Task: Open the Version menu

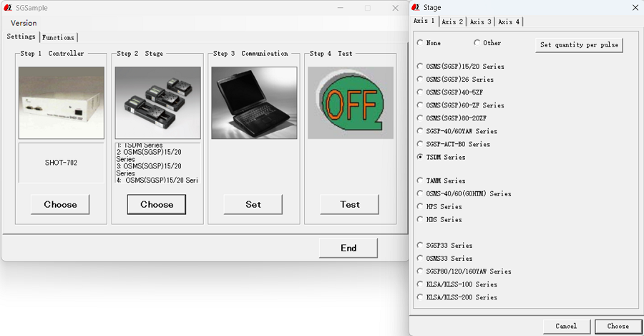Action: click(24, 23)
